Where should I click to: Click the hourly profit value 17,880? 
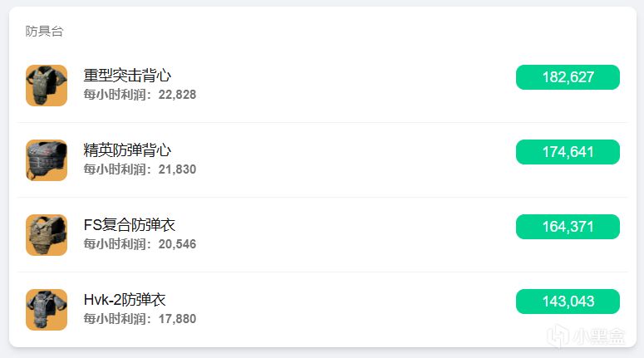(x=177, y=319)
